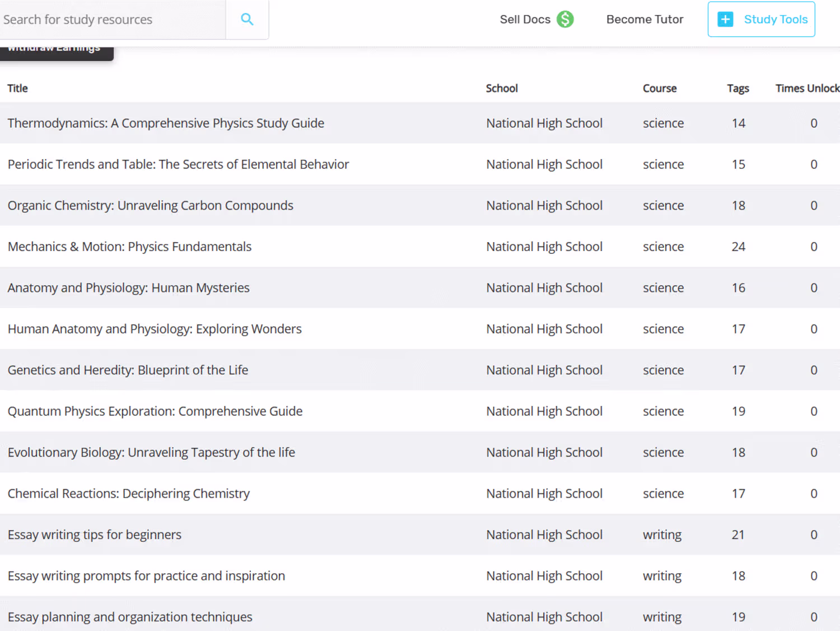Open the Study Tools button
The height and width of the screenshot is (631, 840).
pyautogui.click(x=761, y=20)
